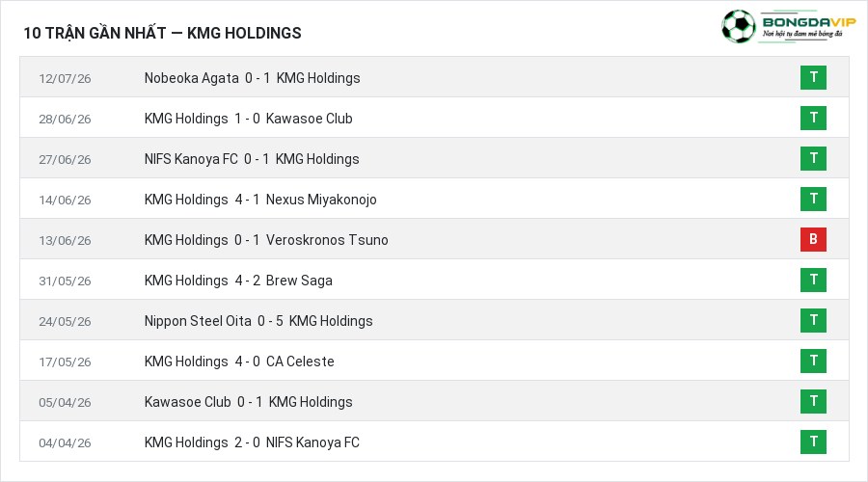Select the KMG Holdings 4 - 2 Brew Saga match

pyautogui.click(x=238, y=281)
